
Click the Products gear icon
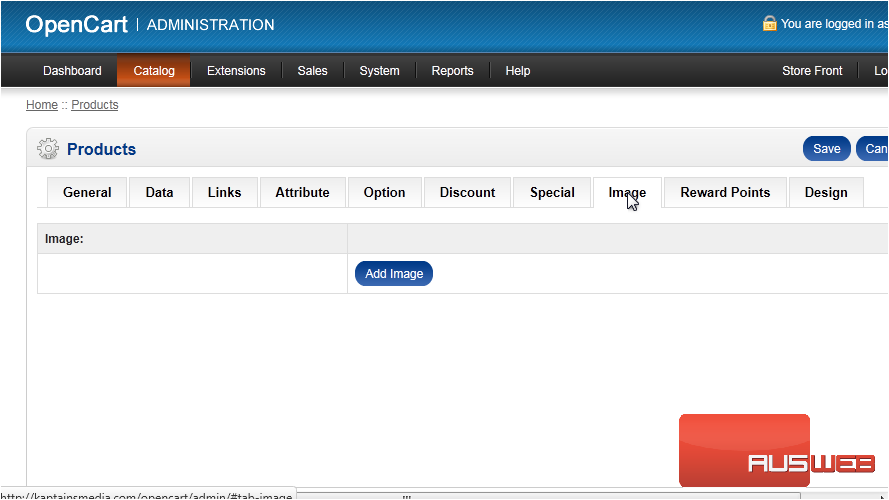(x=47, y=149)
